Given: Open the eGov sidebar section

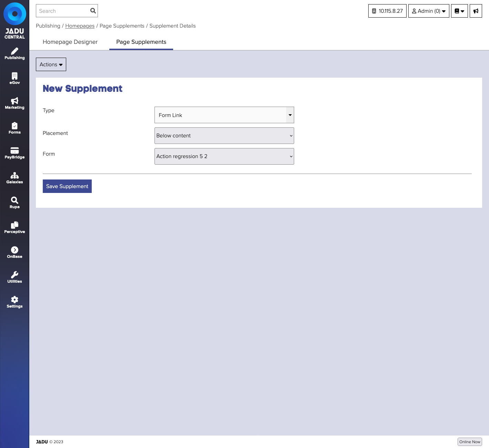Looking at the screenshot, I should tap(14, 79).
